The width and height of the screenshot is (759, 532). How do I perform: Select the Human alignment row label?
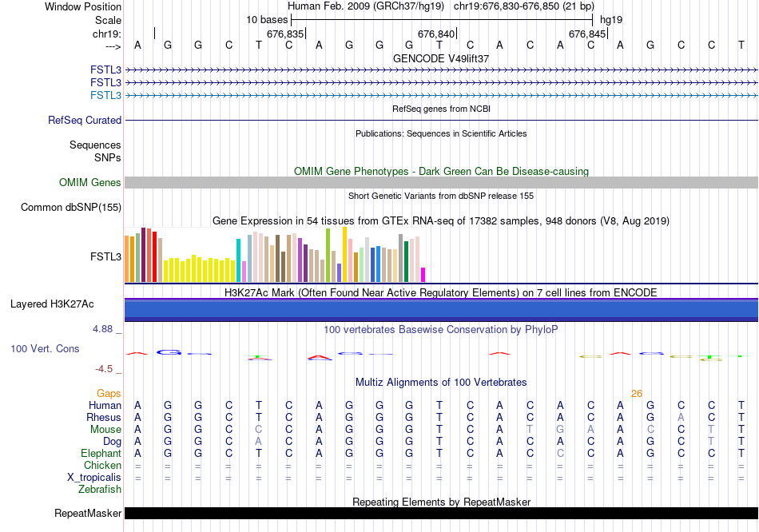click(105, 405)
